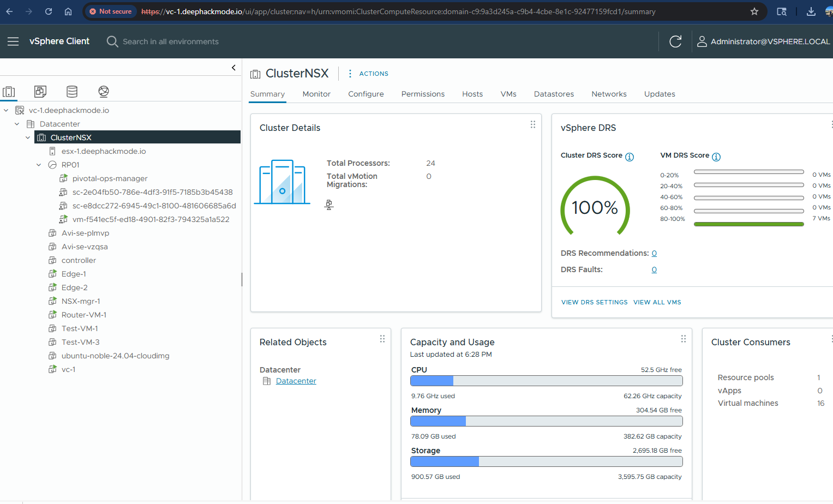Open DRS Faults count link
833x504 pixels.
(654, 269)
